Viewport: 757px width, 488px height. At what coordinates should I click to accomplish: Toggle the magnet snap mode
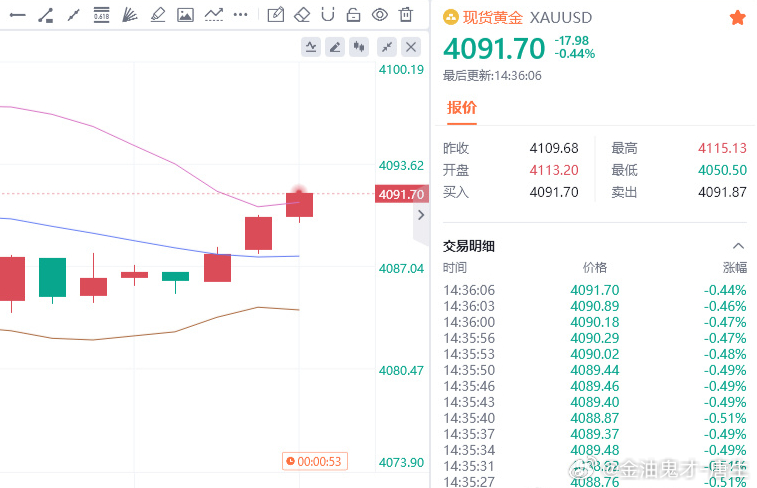click(x=328, y=15)
